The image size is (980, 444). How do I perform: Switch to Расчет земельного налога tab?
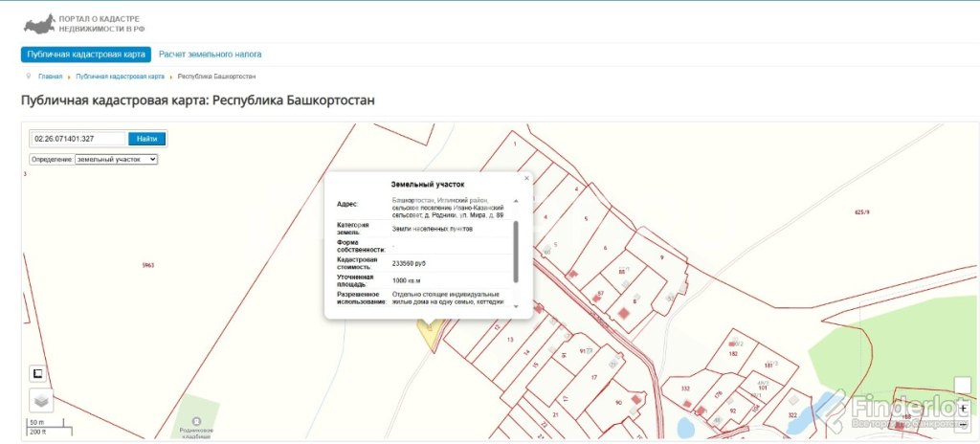pyautogui.click(x=210, y=55)
